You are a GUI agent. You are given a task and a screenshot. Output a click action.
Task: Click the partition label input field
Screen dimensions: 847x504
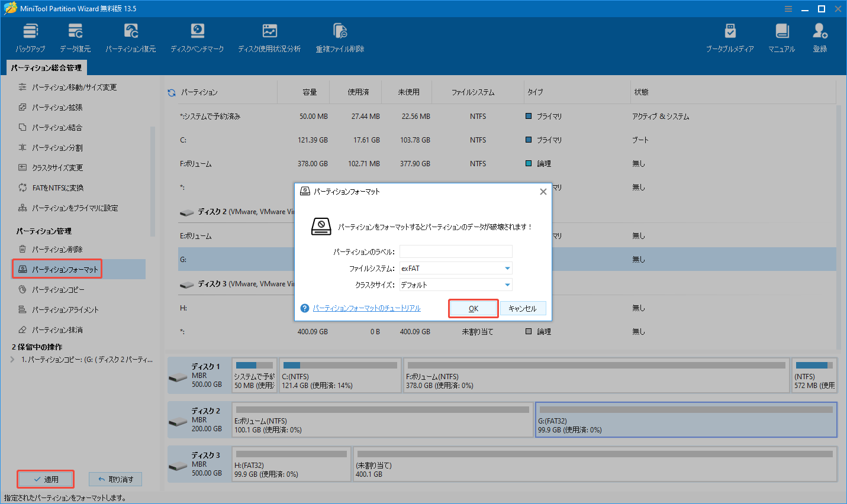click(455, 251)
